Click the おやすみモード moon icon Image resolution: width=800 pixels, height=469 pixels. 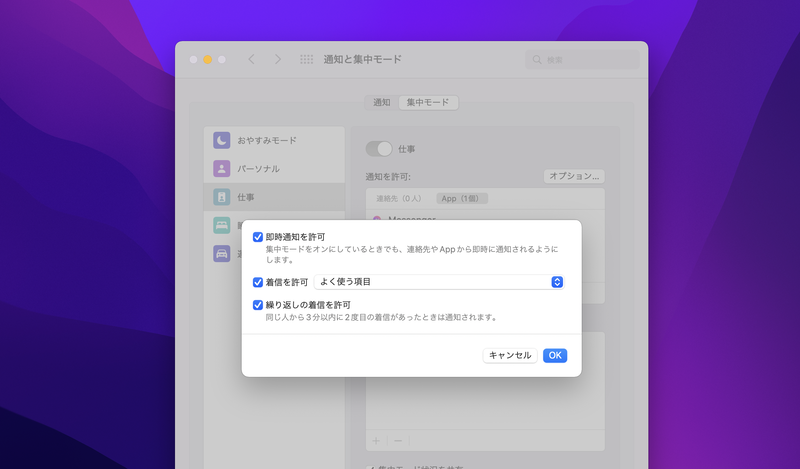221,140
